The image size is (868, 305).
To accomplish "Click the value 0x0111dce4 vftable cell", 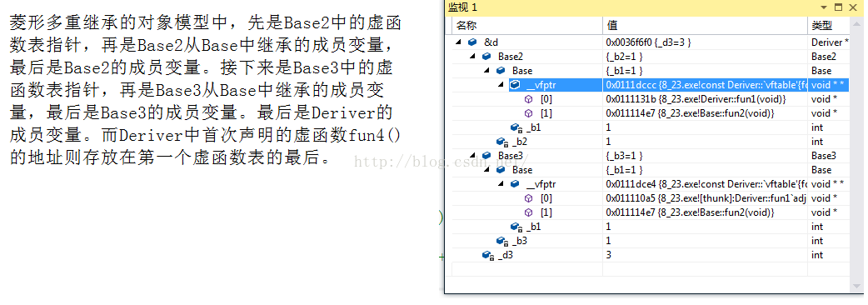I will click(x=706, y=184).
